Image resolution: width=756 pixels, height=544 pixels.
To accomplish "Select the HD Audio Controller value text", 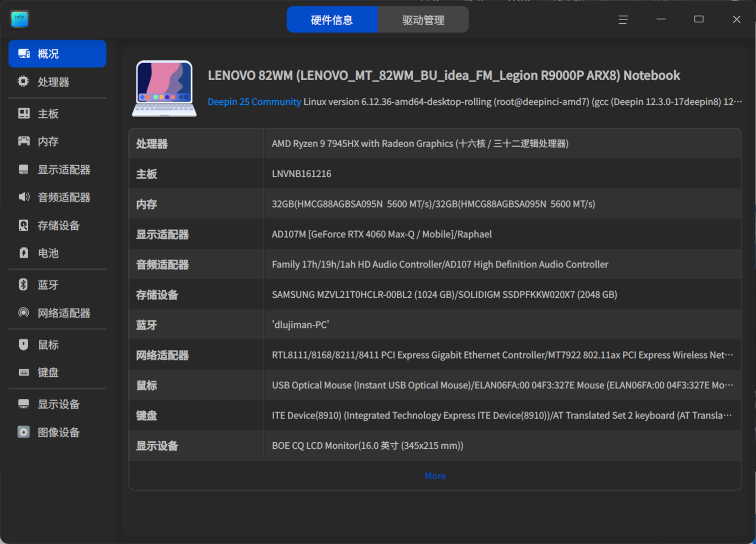I will pos(440,264).
